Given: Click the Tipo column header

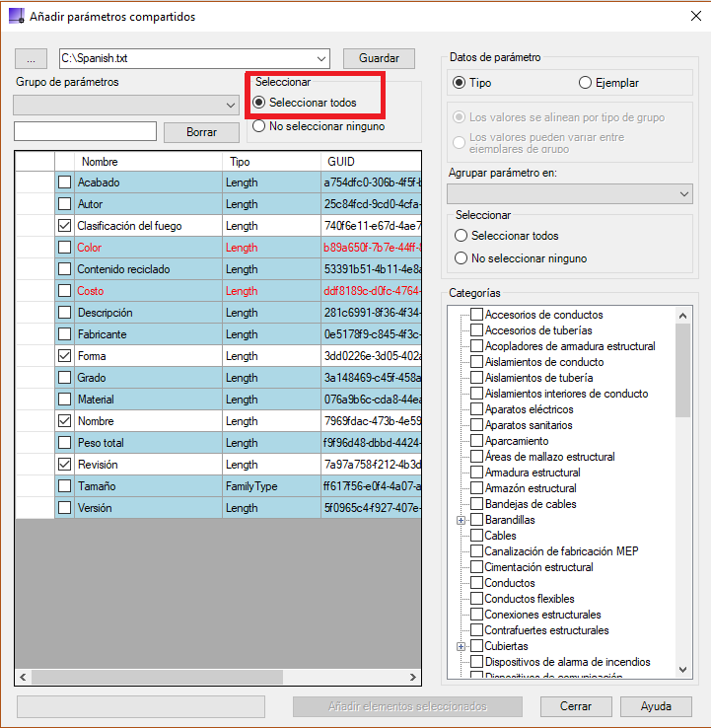Looking at the screenshot, I should 271,162.
